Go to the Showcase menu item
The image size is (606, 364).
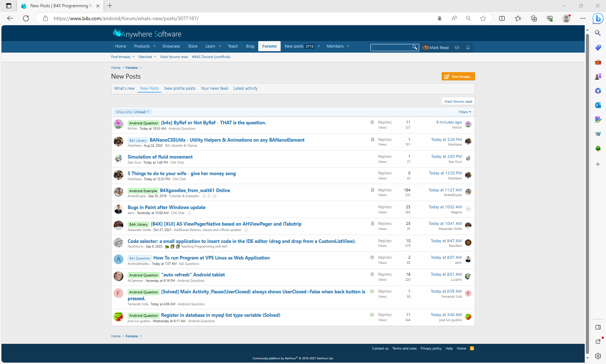point(171,46)
